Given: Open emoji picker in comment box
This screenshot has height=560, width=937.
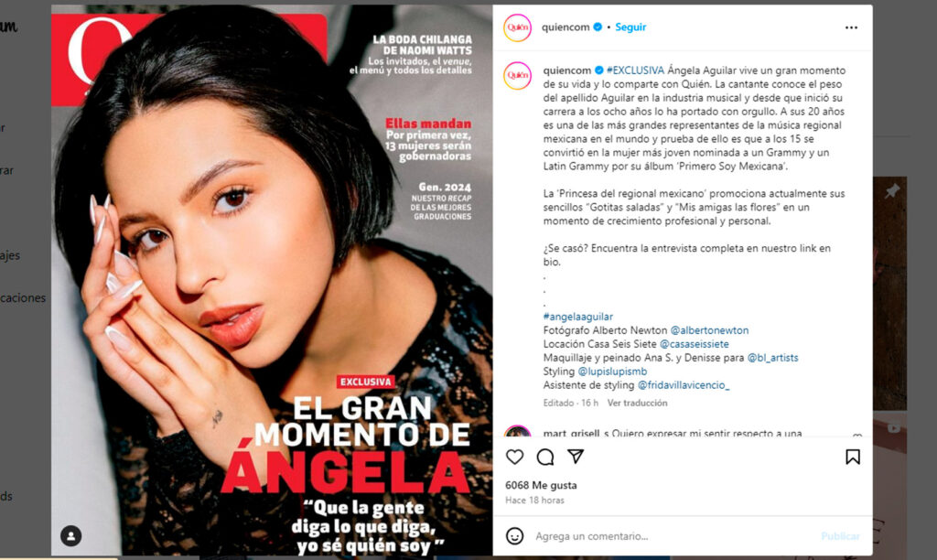Looking at the screenshot, I should coord(514,536).
